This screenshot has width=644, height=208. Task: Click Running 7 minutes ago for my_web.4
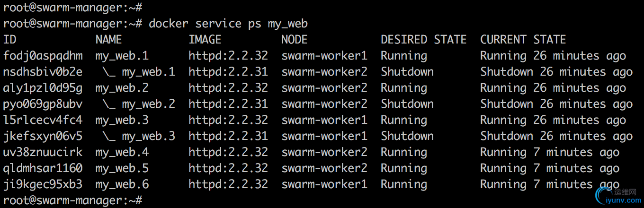pyautogui.click(x=550, y=152)
